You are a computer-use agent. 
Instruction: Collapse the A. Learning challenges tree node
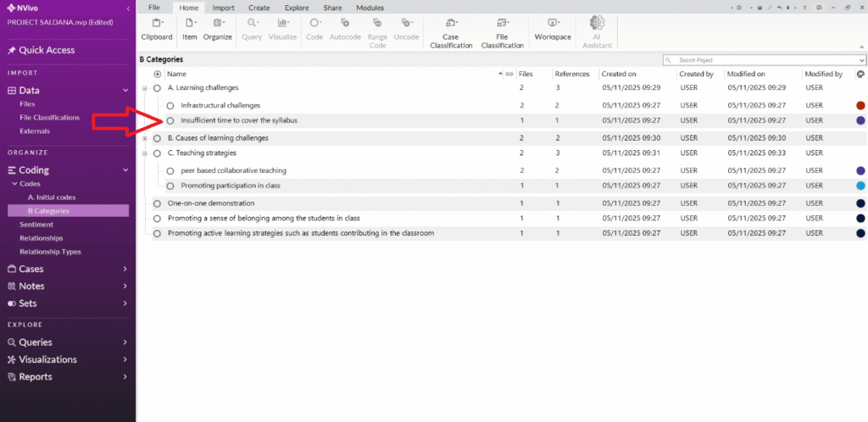(x=145, y=88)
